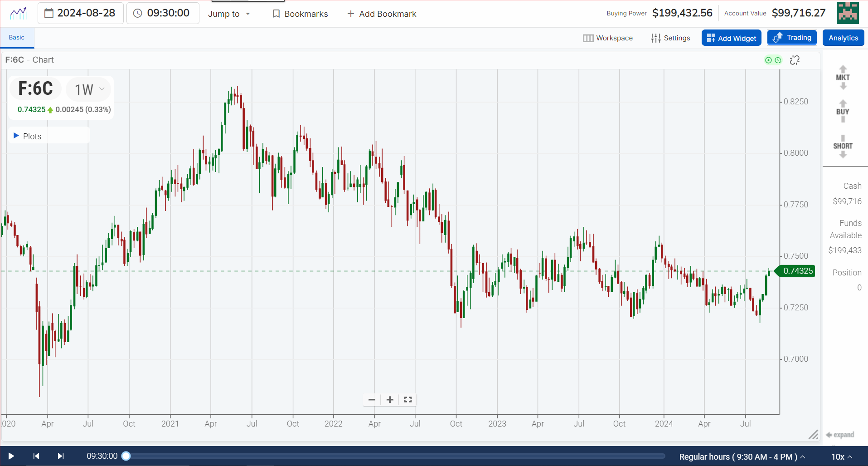Collapse the Regular hours chevron

point(802,457)
